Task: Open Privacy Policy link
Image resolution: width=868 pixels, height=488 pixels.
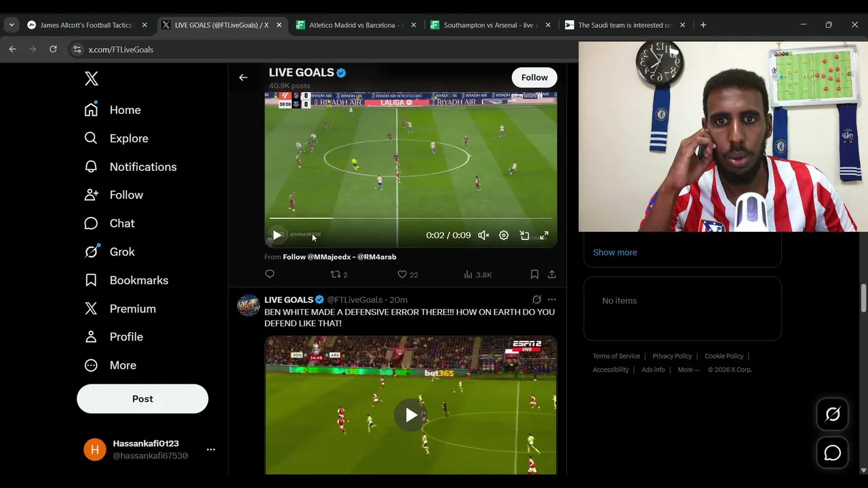Action: 672,356
